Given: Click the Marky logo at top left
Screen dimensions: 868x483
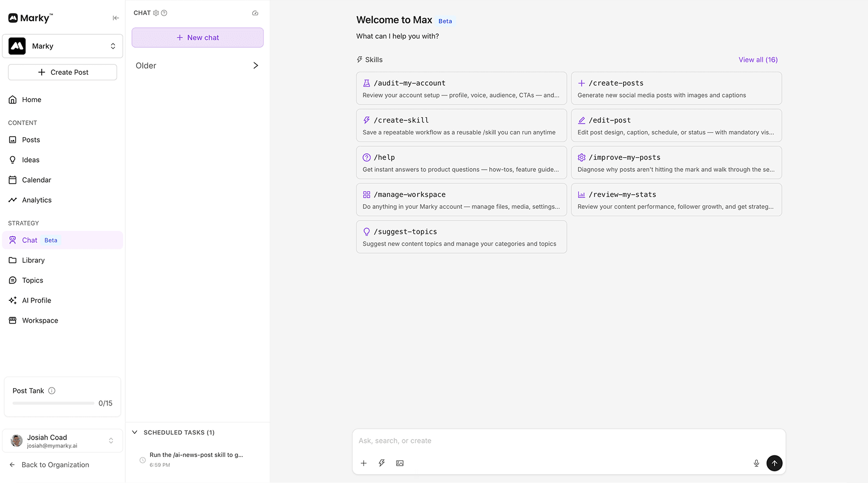Looking at the screenshot, I should coord(30,18).
